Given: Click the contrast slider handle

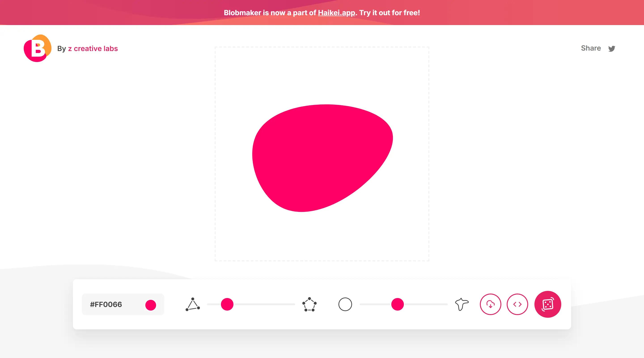Looking at the screenshot, I should [398, 304].
